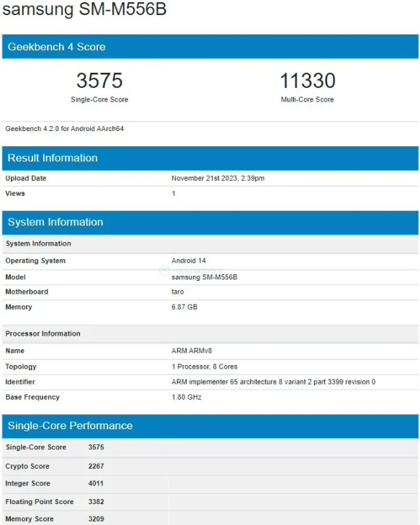
Task: Select the Geekbench 4.2.0 for Android text
Action: (65, 129)
